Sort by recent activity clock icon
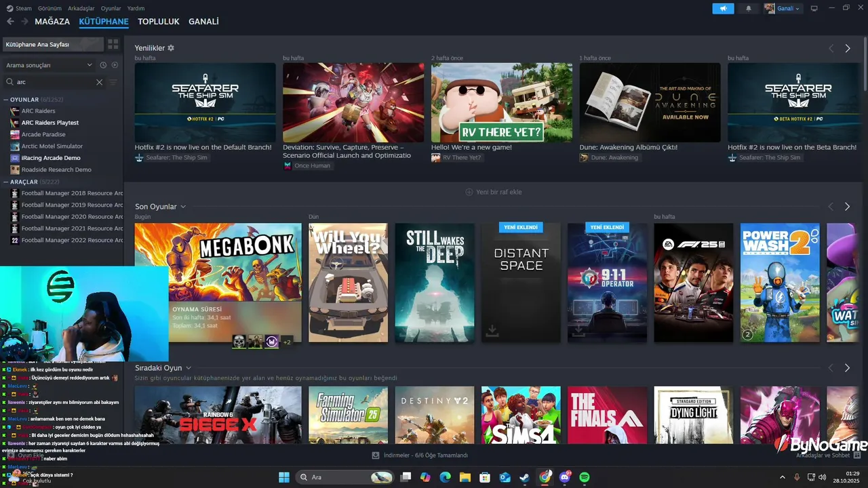Screen dimensions: 868x488 (103, 65)
